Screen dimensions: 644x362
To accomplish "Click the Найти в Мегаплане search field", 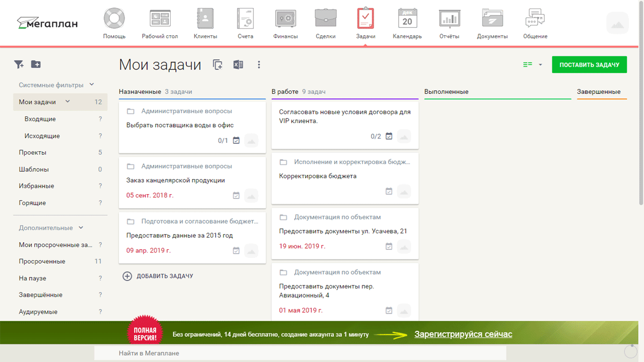I will point(301,353).
